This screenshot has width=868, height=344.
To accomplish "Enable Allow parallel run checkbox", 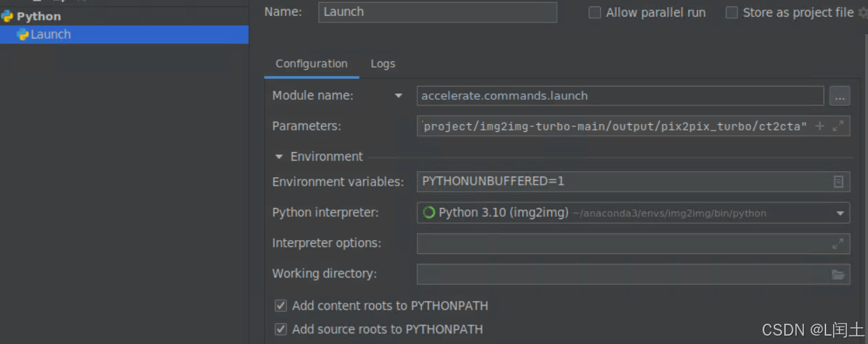I will 594,13.
